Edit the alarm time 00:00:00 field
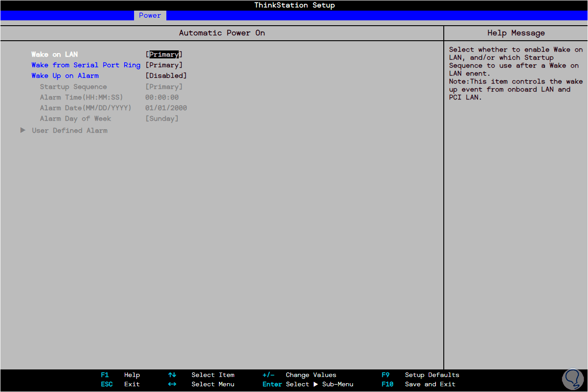Screen dimensions: 588x392 (x=162, y=97)
